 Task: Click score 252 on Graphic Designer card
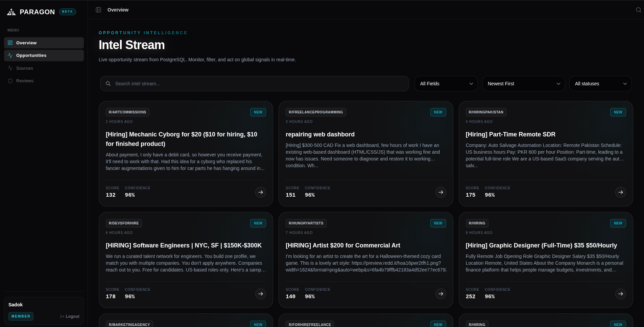471,297
